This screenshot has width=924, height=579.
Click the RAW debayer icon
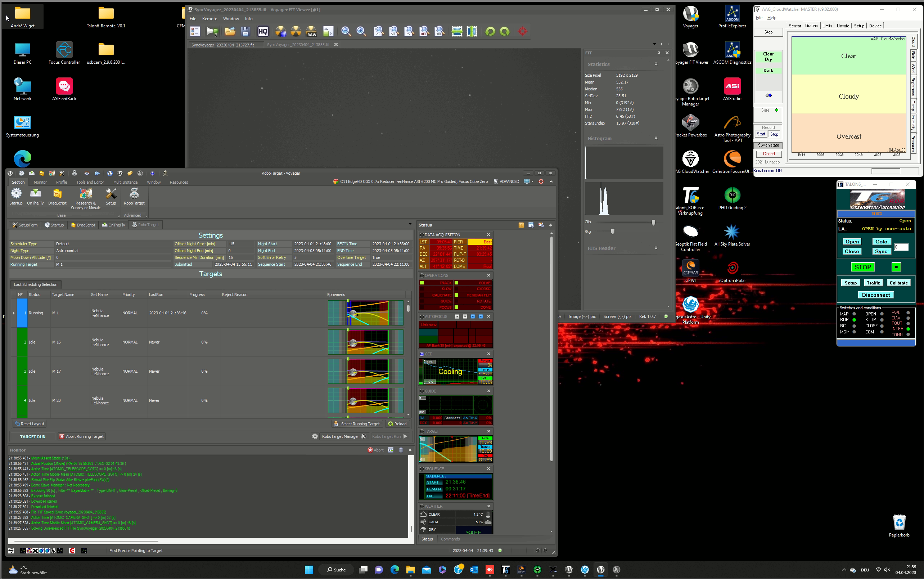[311, 31]
